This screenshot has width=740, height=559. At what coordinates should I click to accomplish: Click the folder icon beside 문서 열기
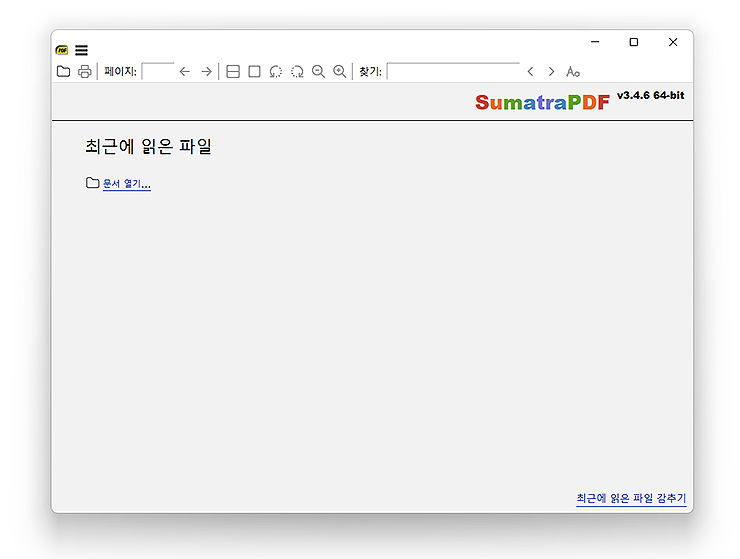92,183
